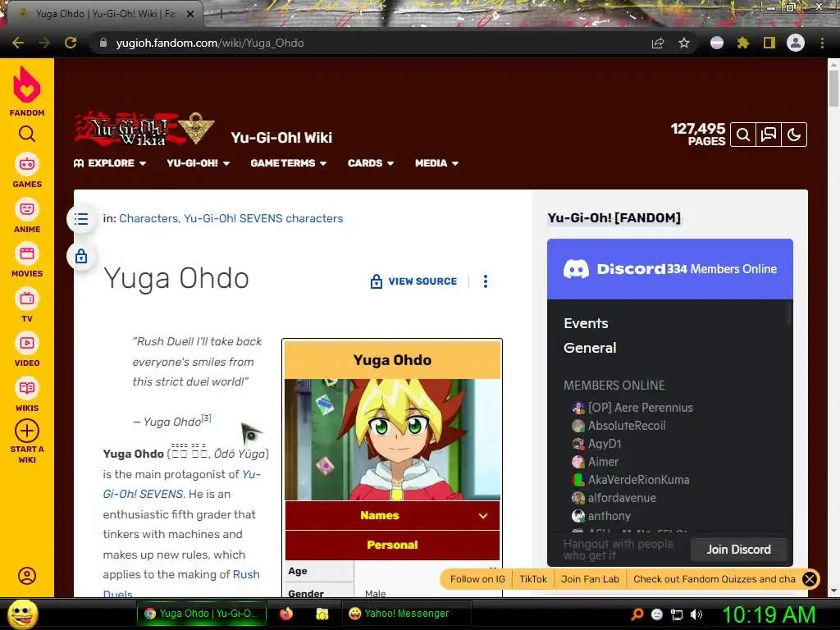The image size is (840, 630).
Task: Close the Yuga Ohdo browser tab
Action: pos(190,14)
